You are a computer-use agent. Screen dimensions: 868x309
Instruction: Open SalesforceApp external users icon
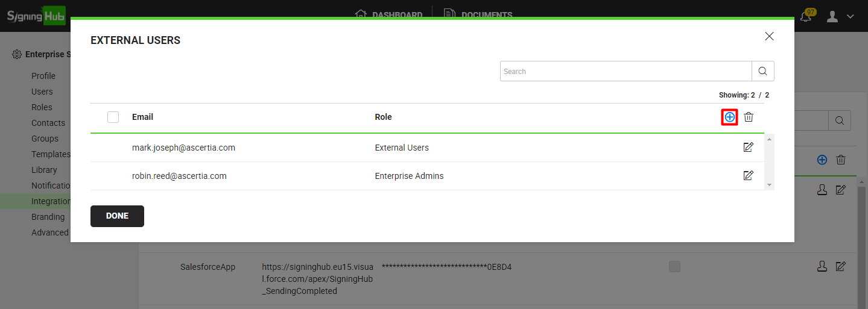[x=822, y=266]
